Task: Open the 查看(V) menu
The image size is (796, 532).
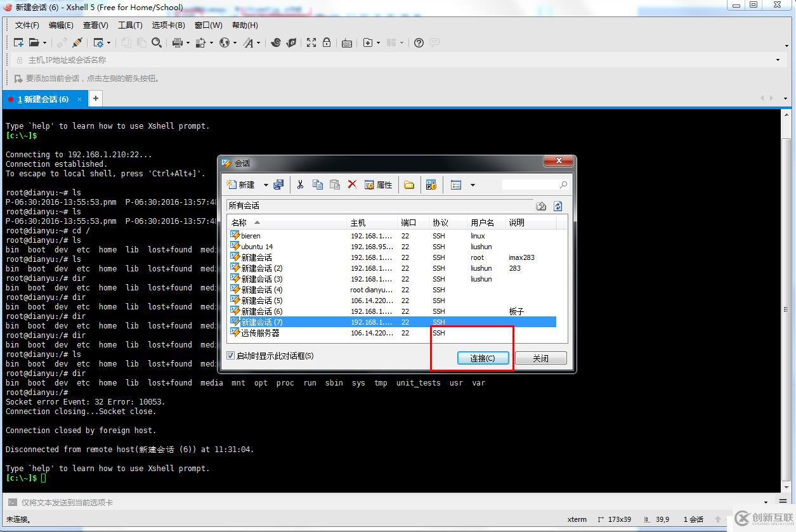Action: (96, 25)
